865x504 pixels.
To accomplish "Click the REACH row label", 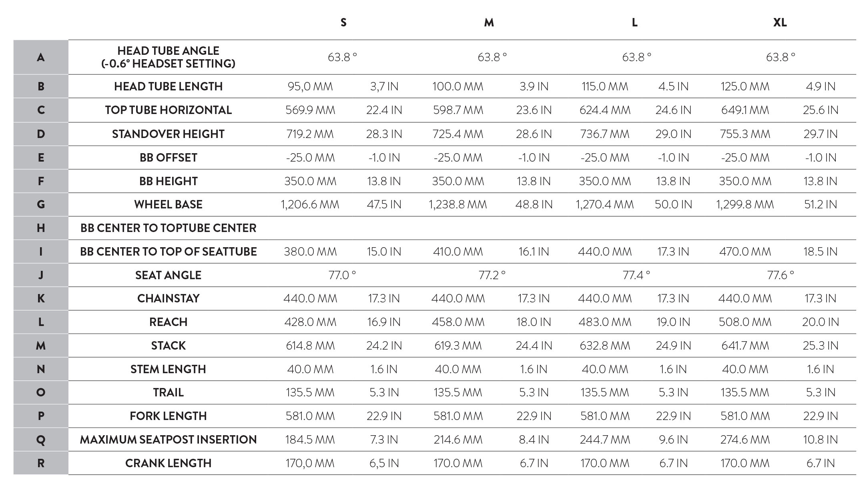I will 168,322.
